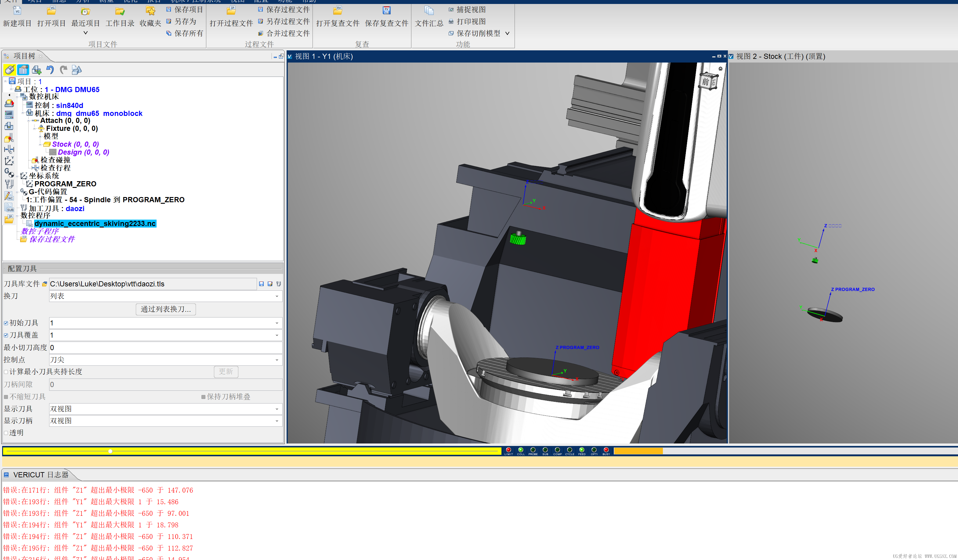Click the browse tool library file icon
Screen dimensions: 958x560
tap(45, 284)
